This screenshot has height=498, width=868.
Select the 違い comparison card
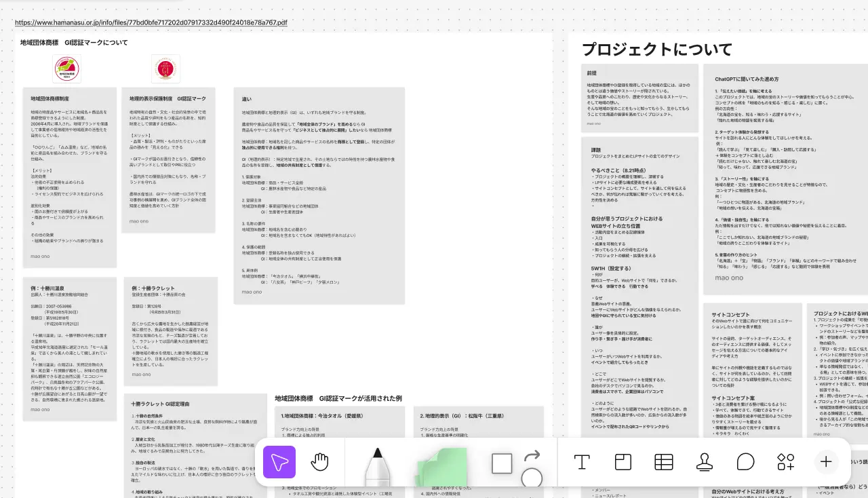tap(319, 195)
